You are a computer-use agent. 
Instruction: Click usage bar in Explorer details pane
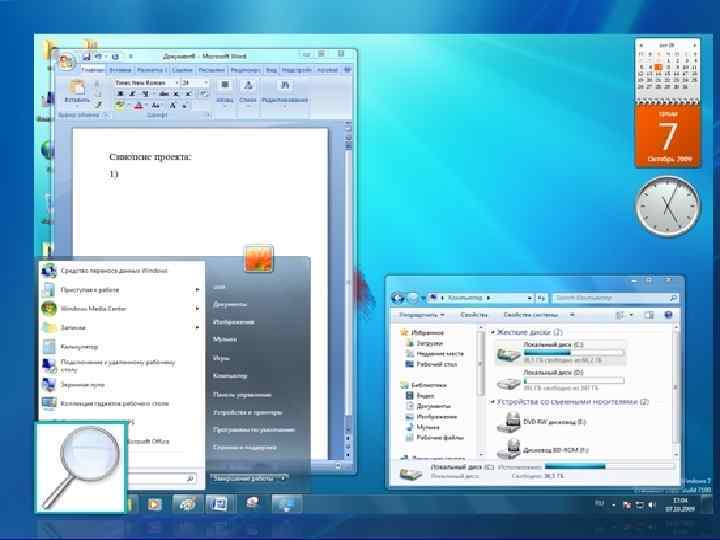pos(610,467)
